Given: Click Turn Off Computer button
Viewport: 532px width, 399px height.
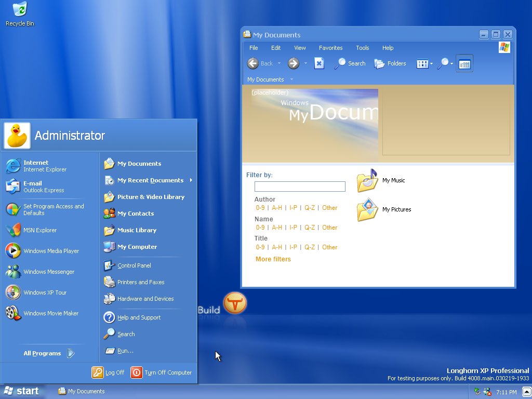Looking at the screenshot, I should (x=161, y=373).
